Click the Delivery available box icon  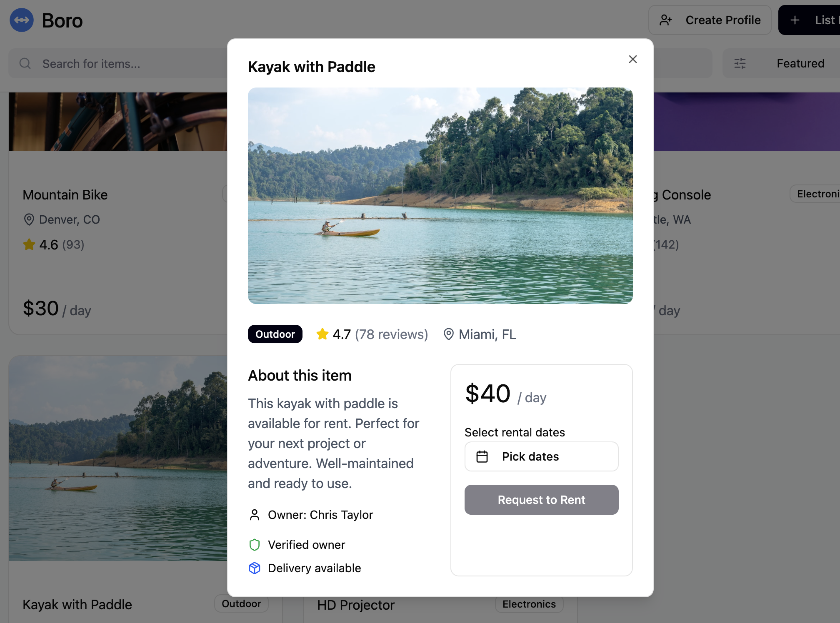(x=255, y=568)
